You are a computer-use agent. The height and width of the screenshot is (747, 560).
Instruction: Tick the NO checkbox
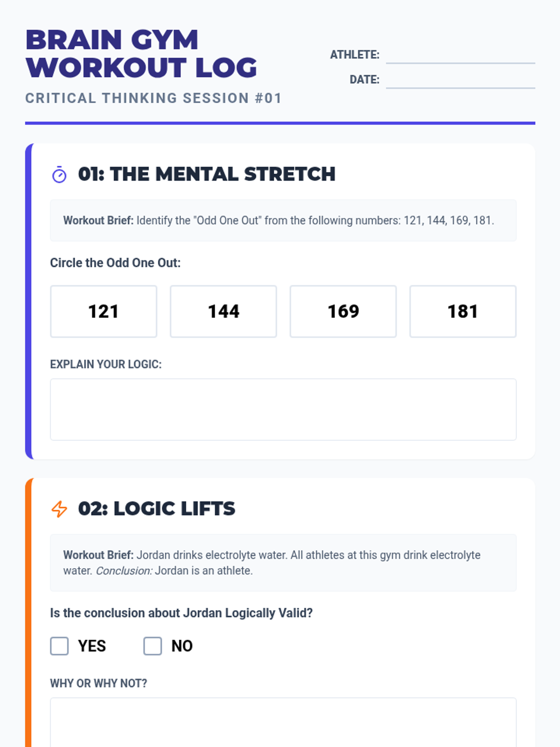(x=153, y=646)
